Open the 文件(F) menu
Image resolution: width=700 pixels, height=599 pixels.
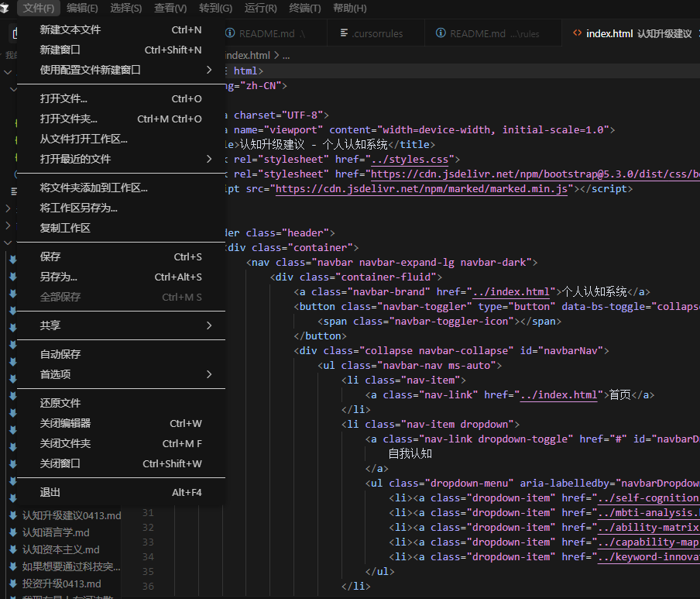[x=39, y=8]
